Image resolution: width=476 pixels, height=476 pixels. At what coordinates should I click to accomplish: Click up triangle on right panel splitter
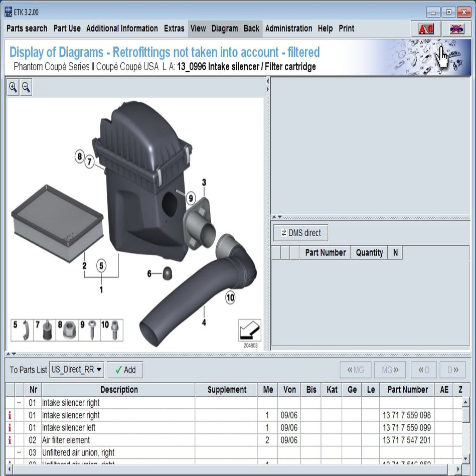(274, 217)
